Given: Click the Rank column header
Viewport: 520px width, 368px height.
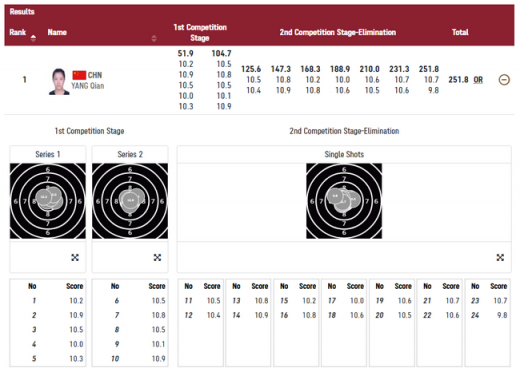Looking at the screenshot, I should click(x=18, y=32).
